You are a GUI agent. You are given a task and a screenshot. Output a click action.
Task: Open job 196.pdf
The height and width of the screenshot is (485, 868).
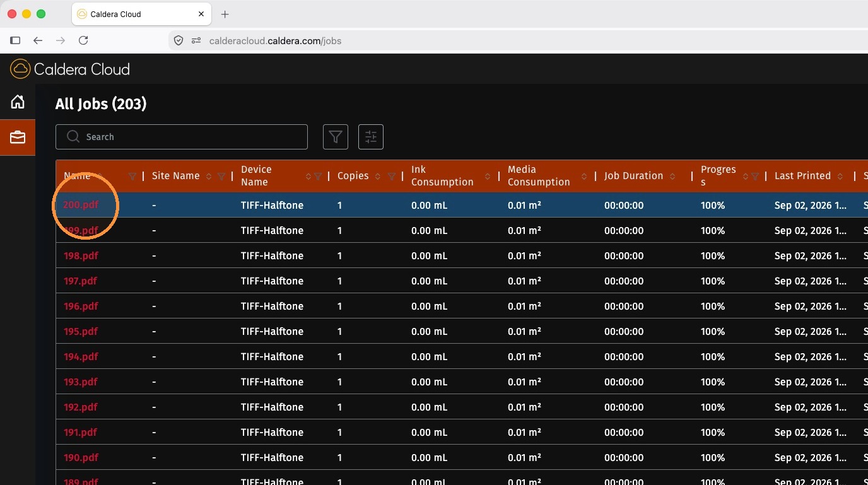[81, 306]
